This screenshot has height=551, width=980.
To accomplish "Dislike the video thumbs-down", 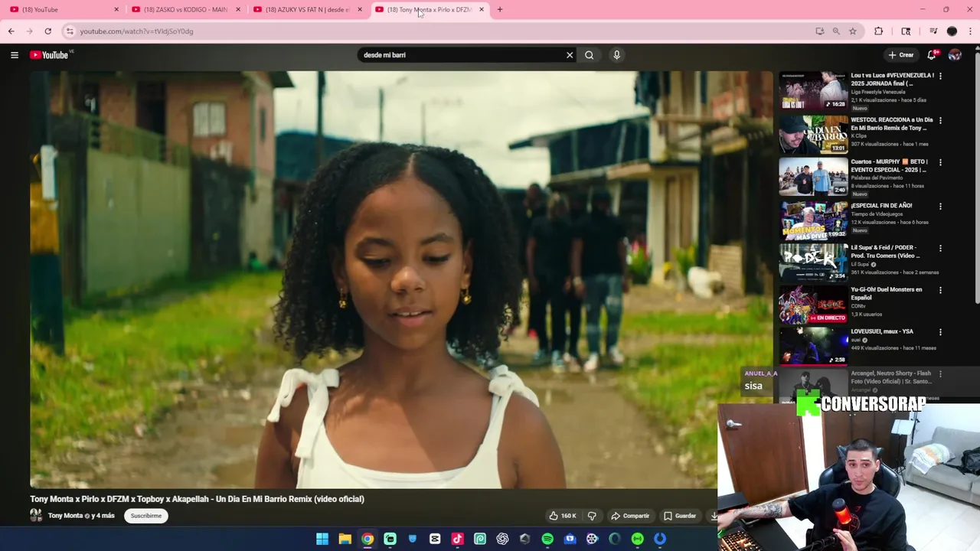I will (x=592, y=516).
